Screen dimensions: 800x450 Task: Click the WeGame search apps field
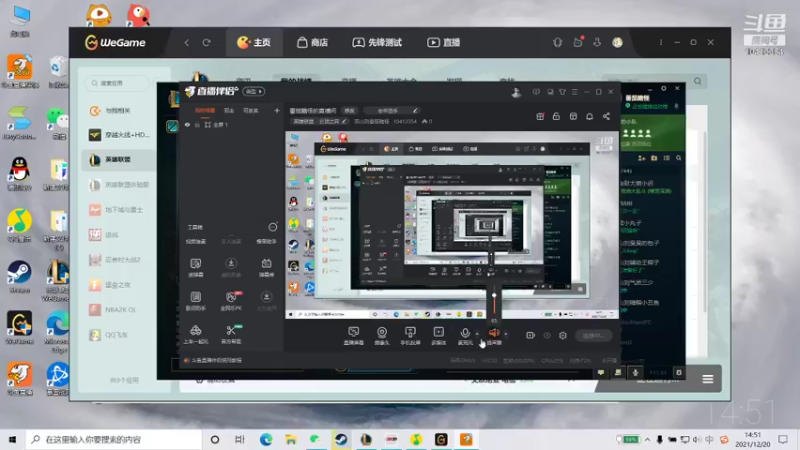117,83
